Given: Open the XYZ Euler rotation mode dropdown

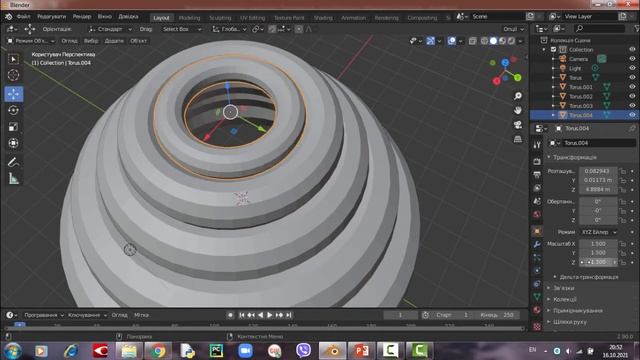Looking at the screenshot, I should point(598,232).
